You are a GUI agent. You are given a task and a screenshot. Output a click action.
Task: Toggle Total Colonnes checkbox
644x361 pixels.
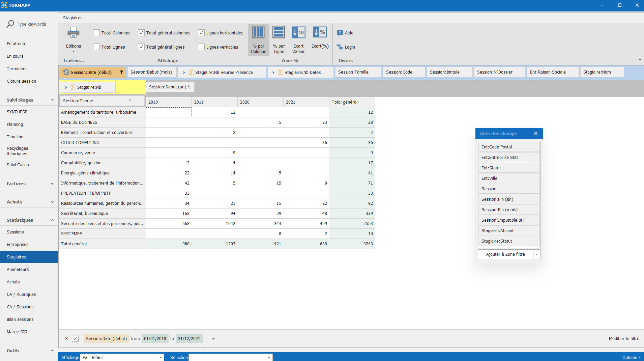[x=96, y=33]
